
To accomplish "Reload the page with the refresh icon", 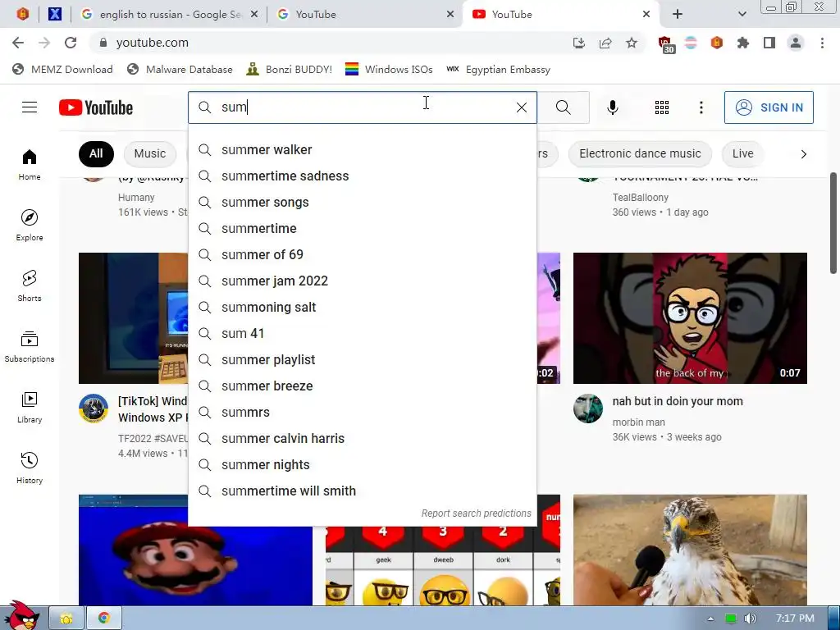I will point(71,43).
